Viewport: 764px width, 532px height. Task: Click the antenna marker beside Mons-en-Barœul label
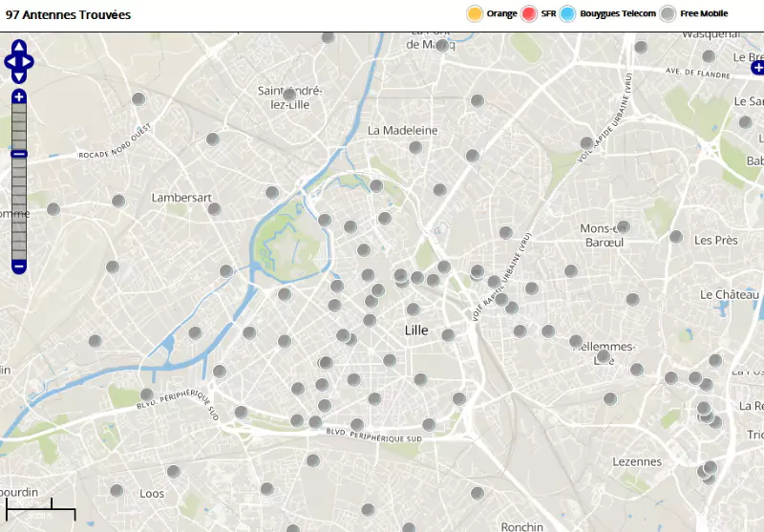[624, 227]
